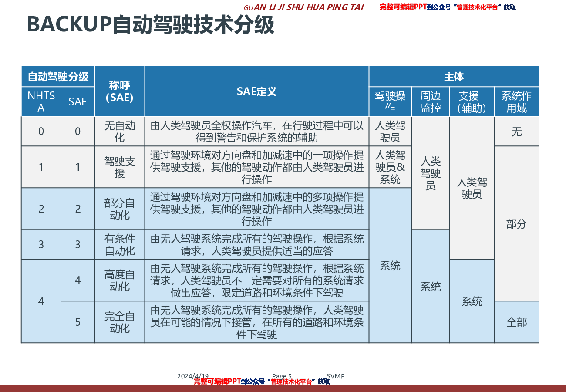Click the definition mentioning 加减速中的多项操作
The width and height of the screenshot is (566, 392).
pyautogui.click(x=256, y=209)
